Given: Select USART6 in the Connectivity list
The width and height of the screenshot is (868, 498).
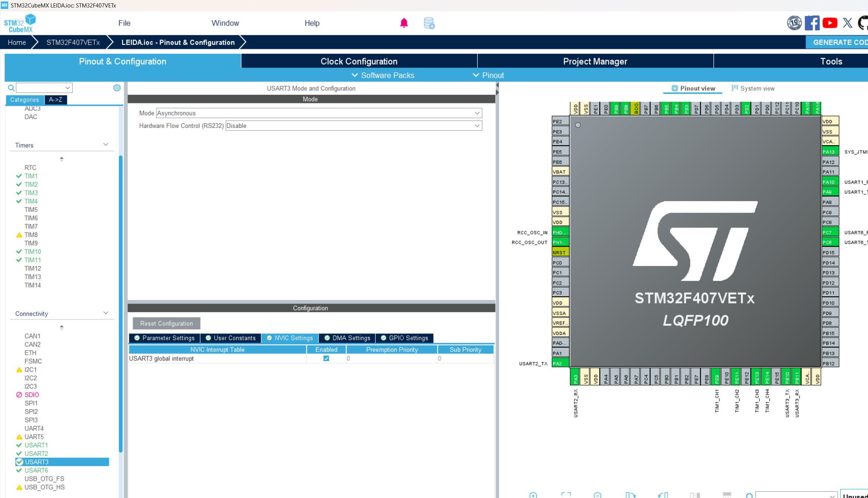Looking at the screenshot, I should pyautogui.click(x=36, y=470).
